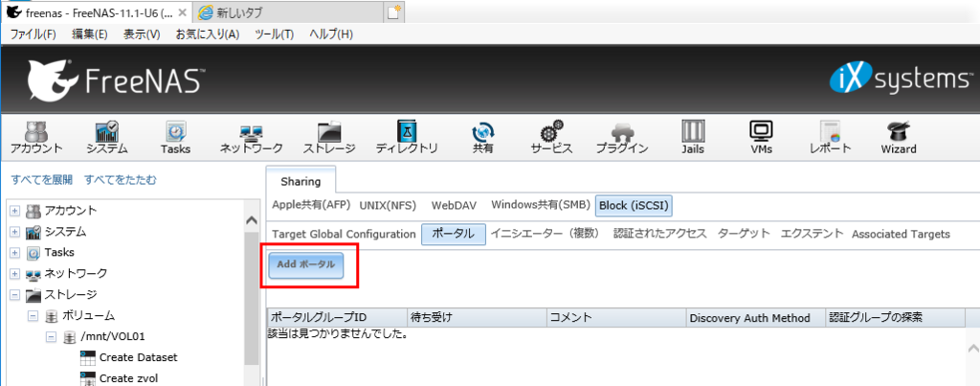This screenshot has width=980, height=386.
Task: Select the Block (iSCSI) tab
Action: click(635, 205)
